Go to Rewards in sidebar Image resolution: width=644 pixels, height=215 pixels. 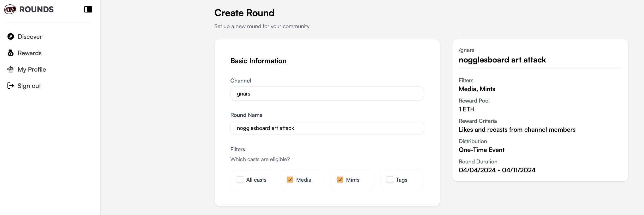(29, 53)
